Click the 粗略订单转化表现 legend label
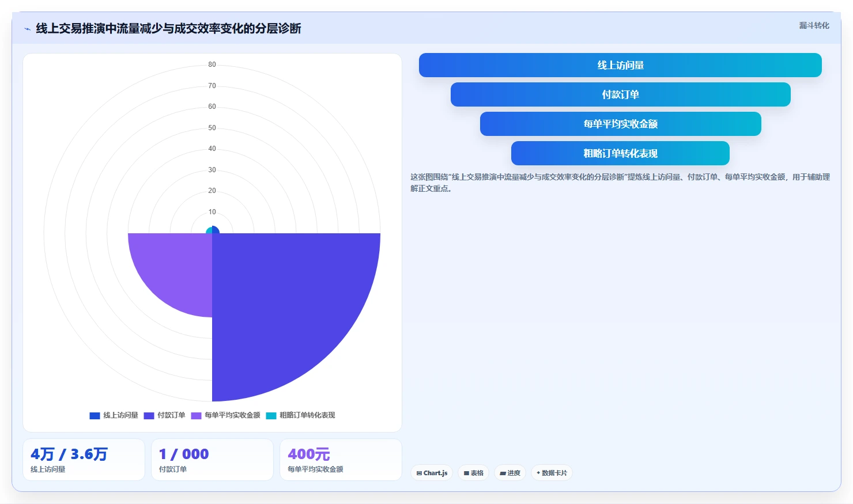853x504 pixels. click(307, 415)
